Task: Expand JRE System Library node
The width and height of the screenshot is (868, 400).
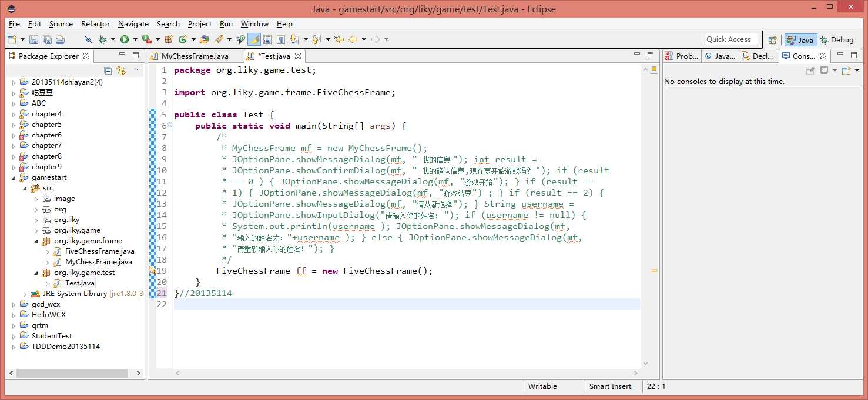Action: point(25,294)
